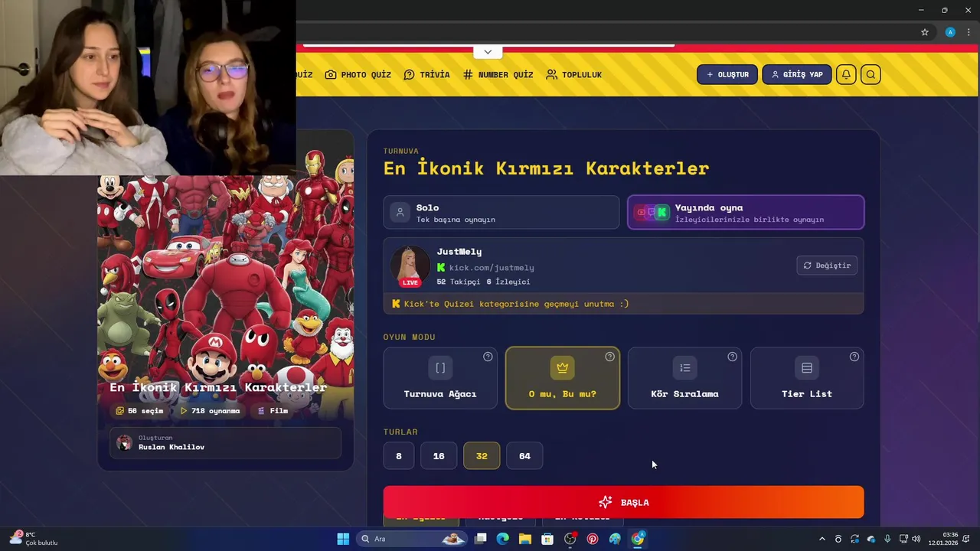The width and height of the screenshot is (980, 551).
Task: Choose Tier List game mode
Action: click(x=807, y=378)
